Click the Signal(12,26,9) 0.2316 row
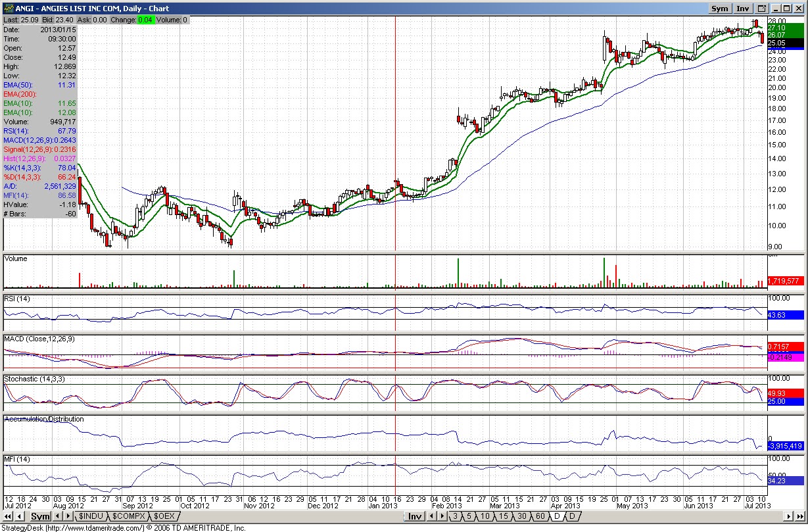808x532 pixels. (x=40, y=149)
